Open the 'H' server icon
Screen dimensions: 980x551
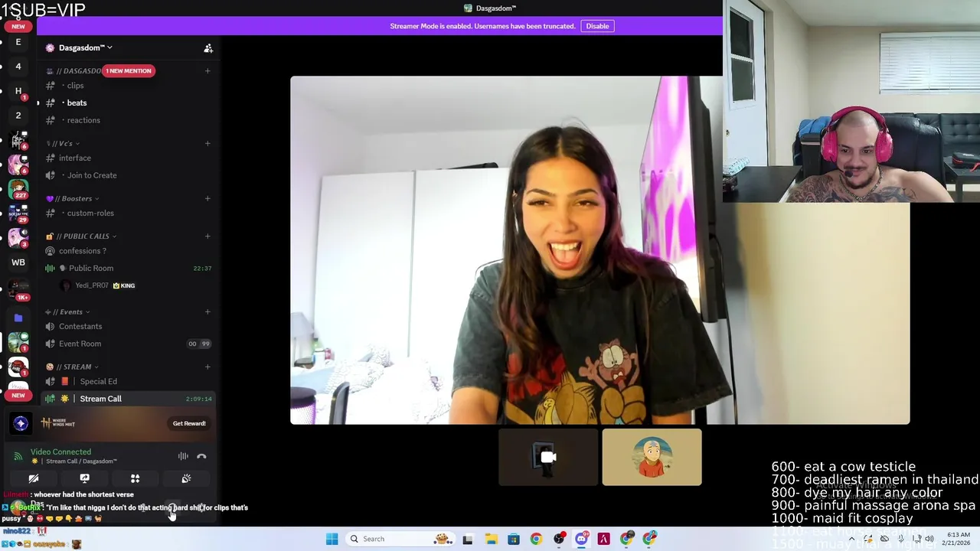[18, 91]
